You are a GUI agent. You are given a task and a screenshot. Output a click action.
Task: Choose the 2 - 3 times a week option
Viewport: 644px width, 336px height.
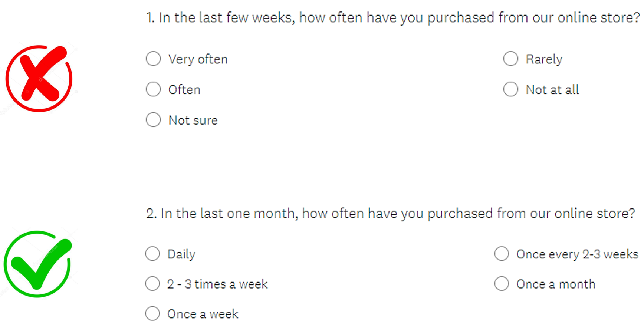[152, 284]
